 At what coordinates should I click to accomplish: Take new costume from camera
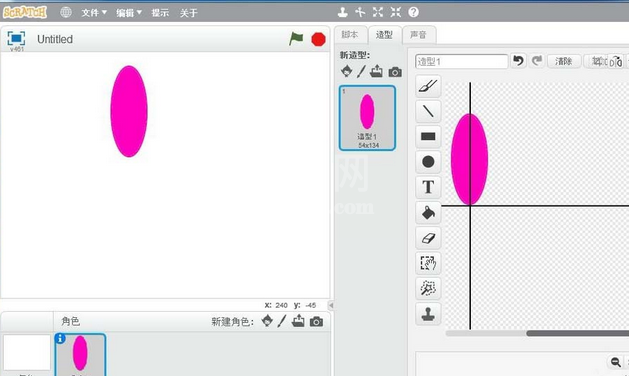pos(395,72)
